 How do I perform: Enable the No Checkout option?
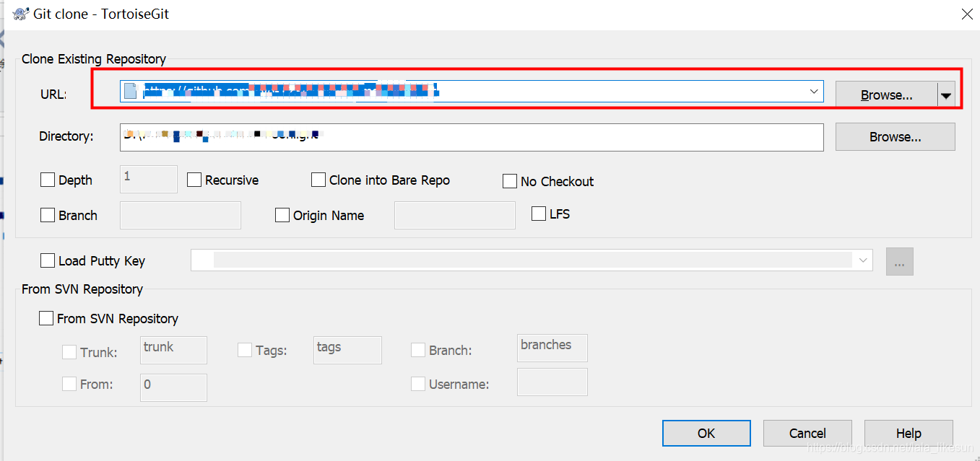click(x=510, y=181)
